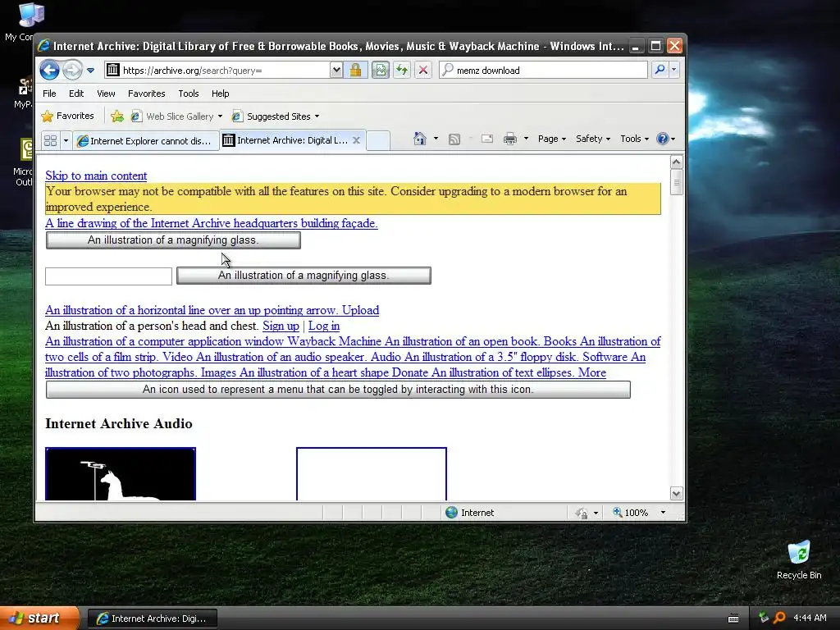
Task: Open the tab list dropdown arrow
Action: tap(66, 140)
